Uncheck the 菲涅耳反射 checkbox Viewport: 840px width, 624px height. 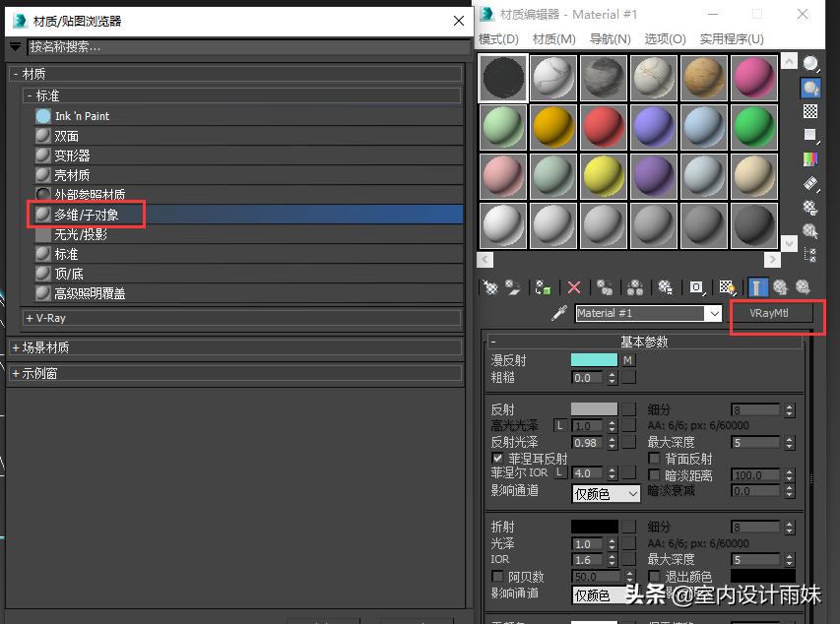(x=496, y=459)
